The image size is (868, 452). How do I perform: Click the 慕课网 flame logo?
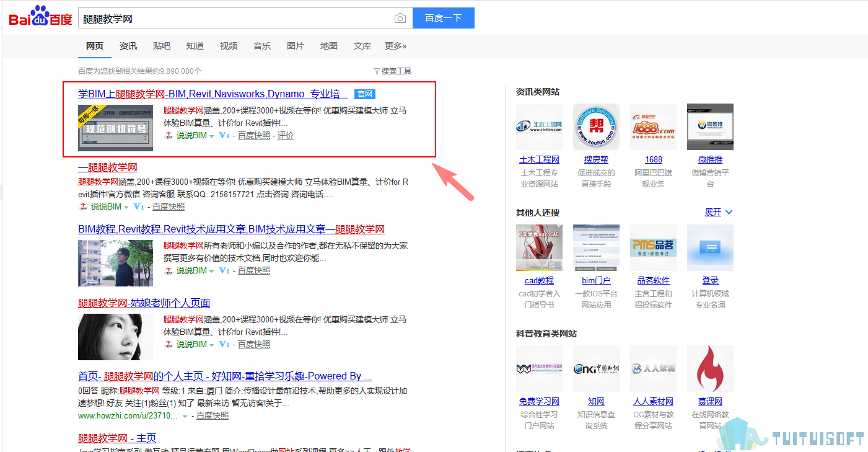pos(710,368)
